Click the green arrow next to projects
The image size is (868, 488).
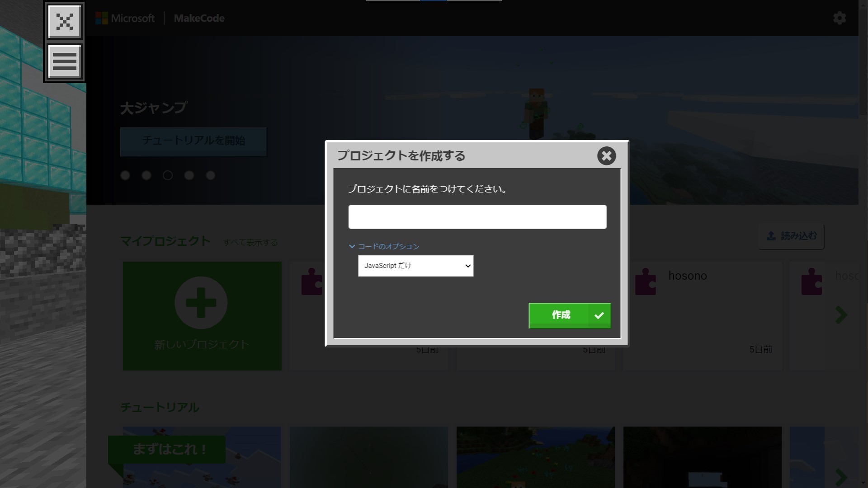(x=841, y=315)
